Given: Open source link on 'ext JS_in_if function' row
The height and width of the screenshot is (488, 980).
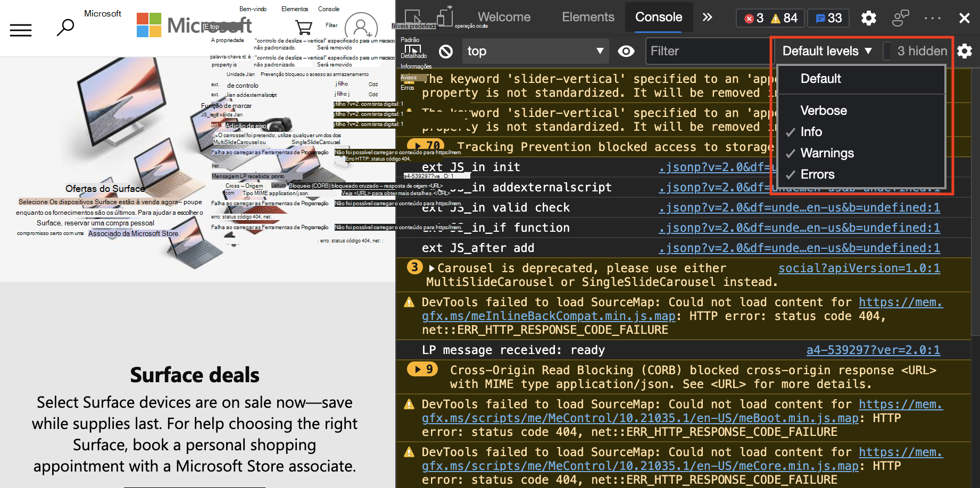Looking at the screenshot, I should [x=799, y=228].
